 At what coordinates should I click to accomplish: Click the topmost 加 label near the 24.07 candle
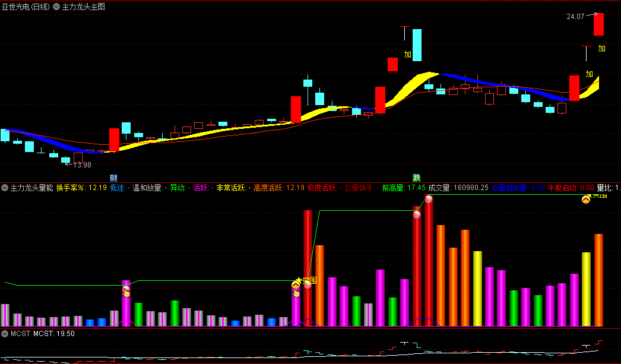(x=601, y=48)
